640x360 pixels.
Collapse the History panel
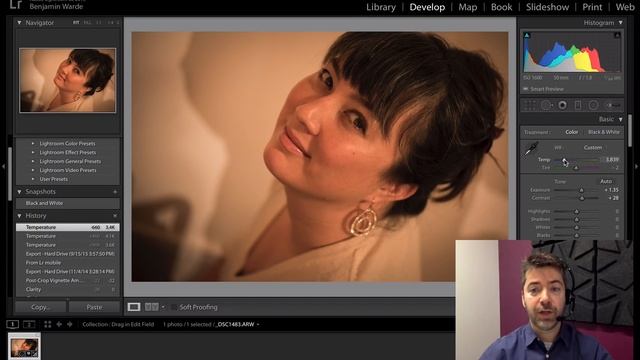(x=19, y=216)
